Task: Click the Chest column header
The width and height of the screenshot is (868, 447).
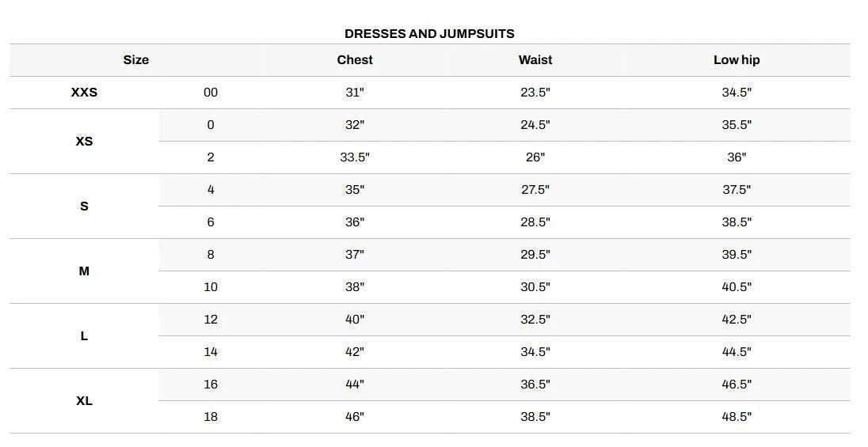Action: [355, 60]
